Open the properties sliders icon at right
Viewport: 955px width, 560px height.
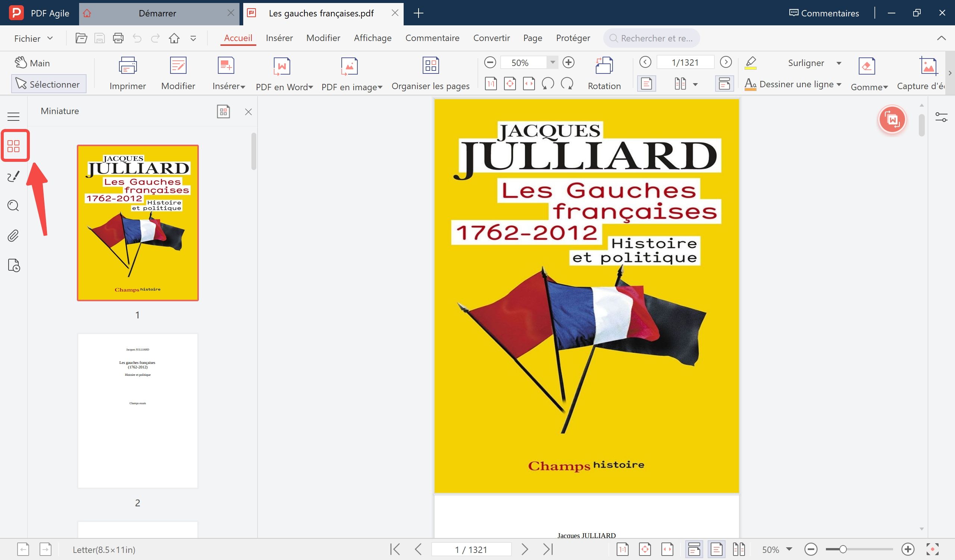pyautogui.click(x=941, y=117)
